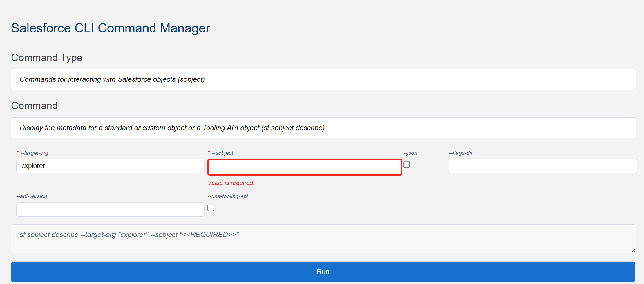Focus the --target-org input containing cxplorer
644x284 pixels.
110,166
